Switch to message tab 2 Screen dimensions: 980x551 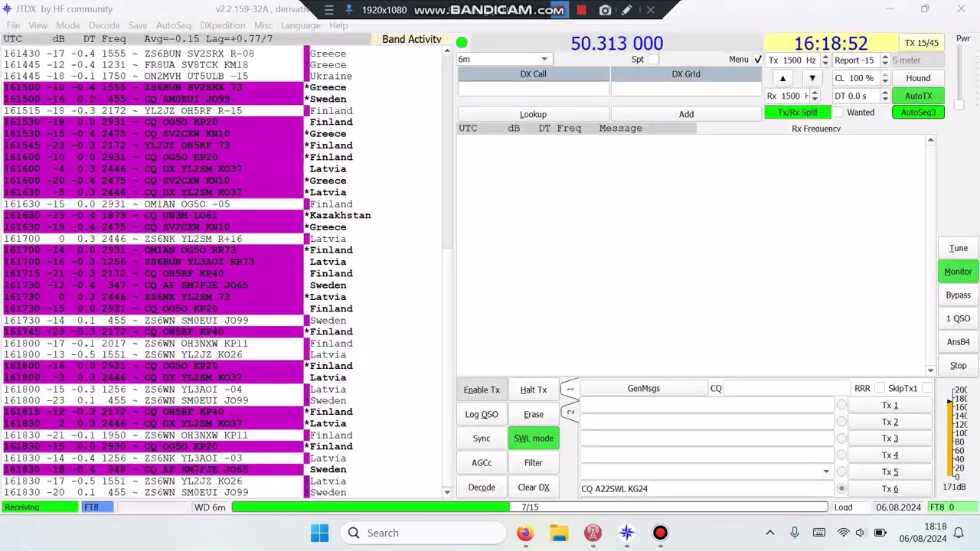coord(570,413)
